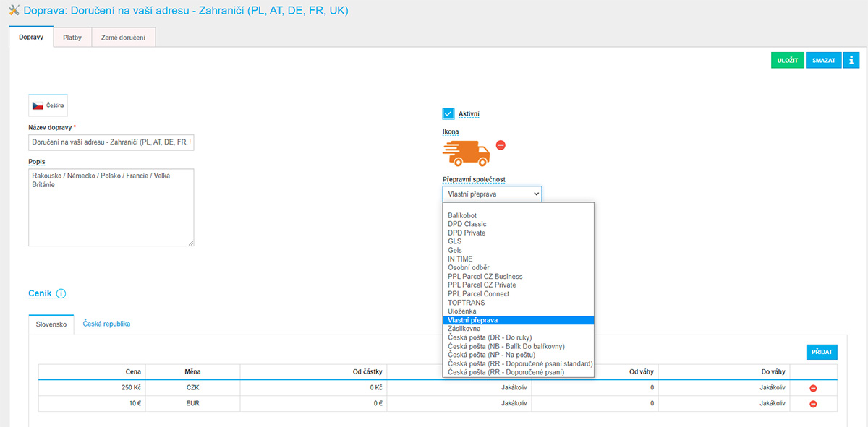This screenshot has height=427, width=868.
Task: Toggle the Aktivní checkbox
Action: tap(448, 114)
